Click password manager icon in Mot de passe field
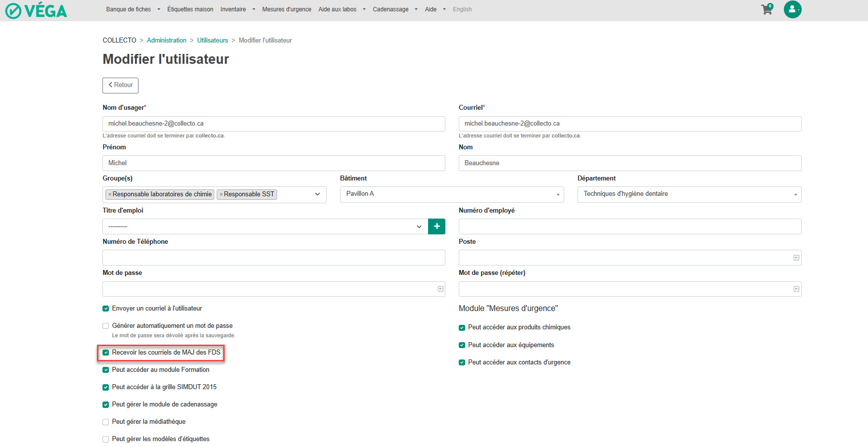Viewport: 868px width, 447px height. pos(440,289)
